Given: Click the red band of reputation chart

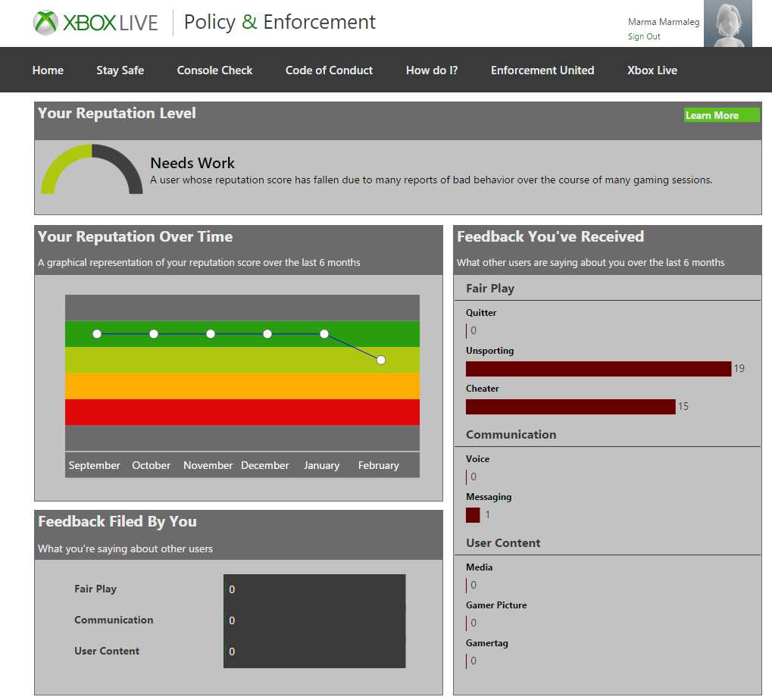Looking at the screenshot, I should coord(242,412).
